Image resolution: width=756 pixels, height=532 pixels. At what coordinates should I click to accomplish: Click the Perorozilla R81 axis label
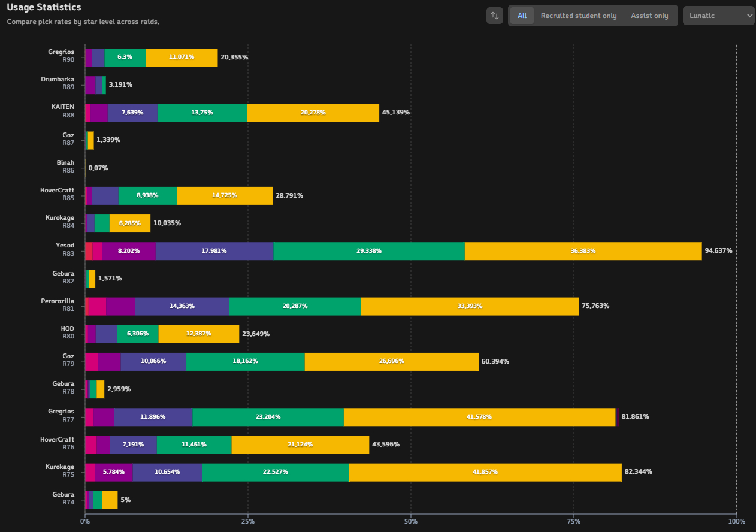(58, 305)
